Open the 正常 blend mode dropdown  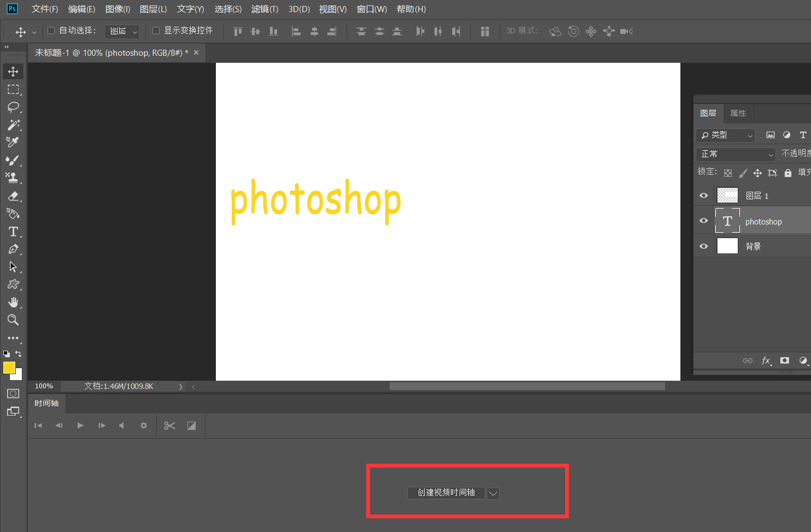pyautogui.click(x=736, y=154)
